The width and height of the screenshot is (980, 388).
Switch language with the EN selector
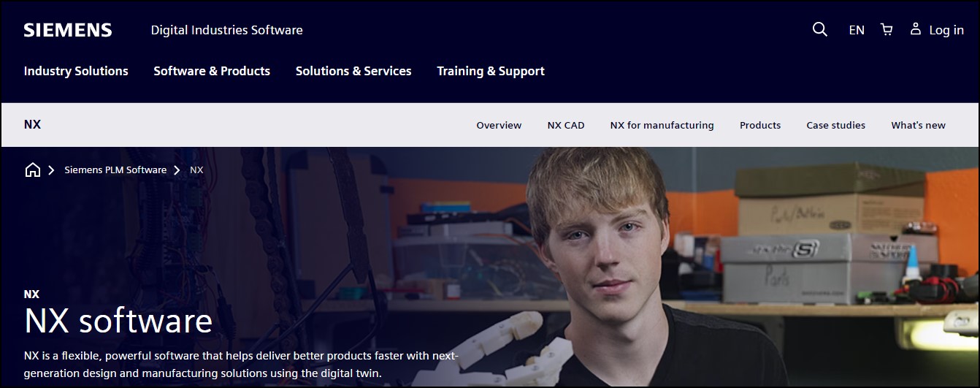(857, 30)
